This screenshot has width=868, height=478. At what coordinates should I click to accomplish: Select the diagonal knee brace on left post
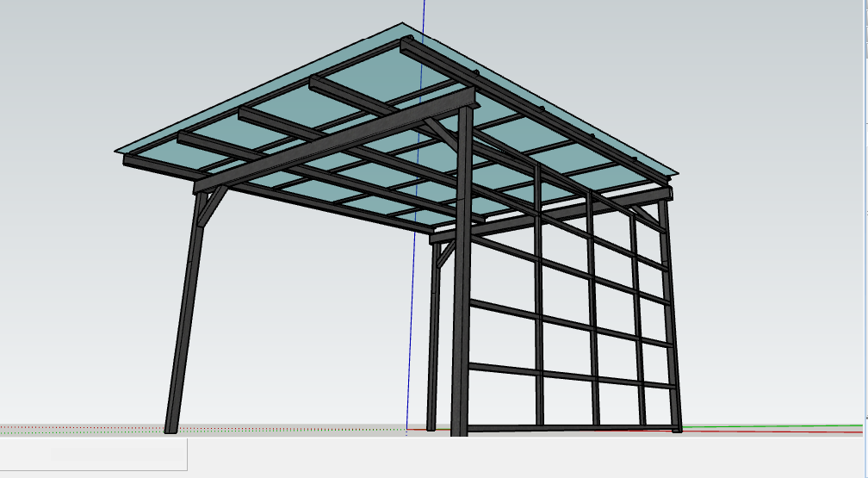tap(213, 207)
